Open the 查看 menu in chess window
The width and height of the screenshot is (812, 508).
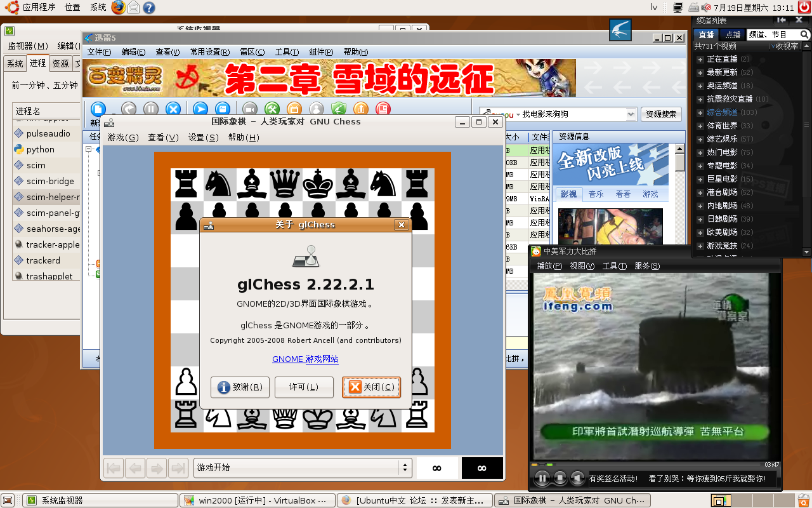[163, 137]
